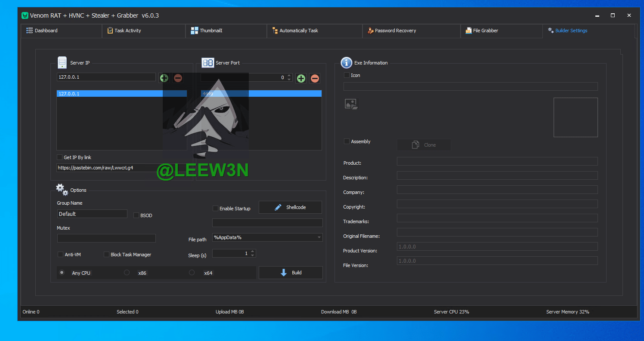Select the x64 radio button

coord(192,273)
